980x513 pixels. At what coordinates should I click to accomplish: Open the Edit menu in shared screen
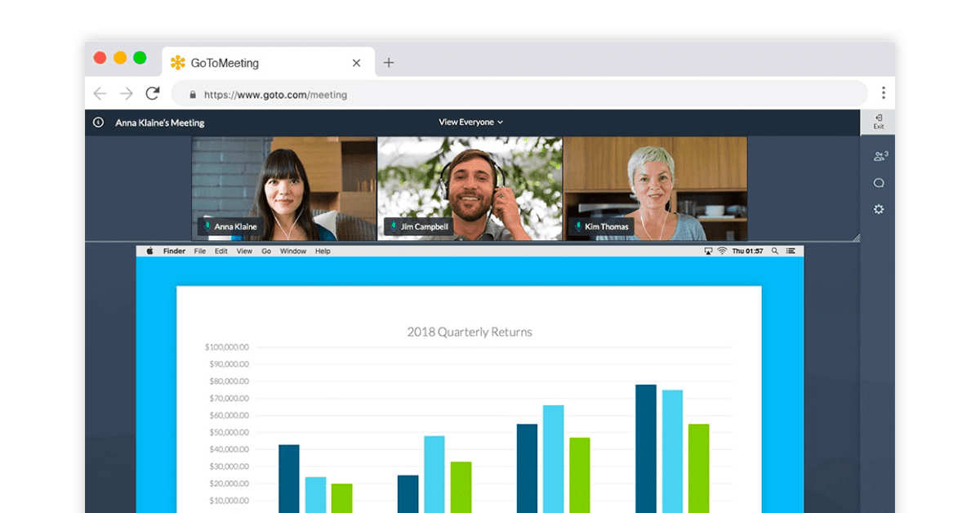coord(221,252)
